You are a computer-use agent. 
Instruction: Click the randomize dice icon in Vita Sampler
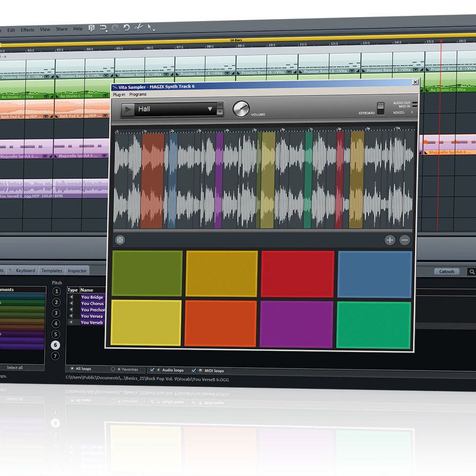click(120, 240)
